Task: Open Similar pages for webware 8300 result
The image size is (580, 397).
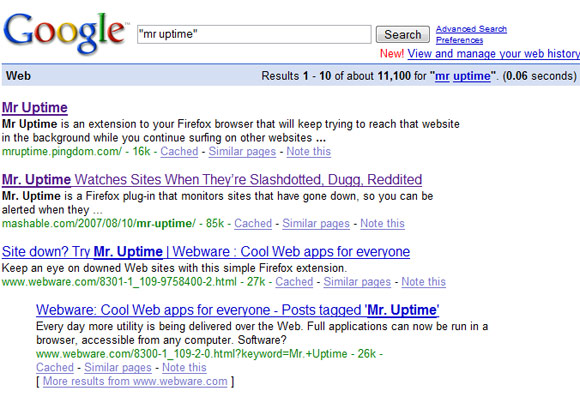Action: click(x=118, y=367)
